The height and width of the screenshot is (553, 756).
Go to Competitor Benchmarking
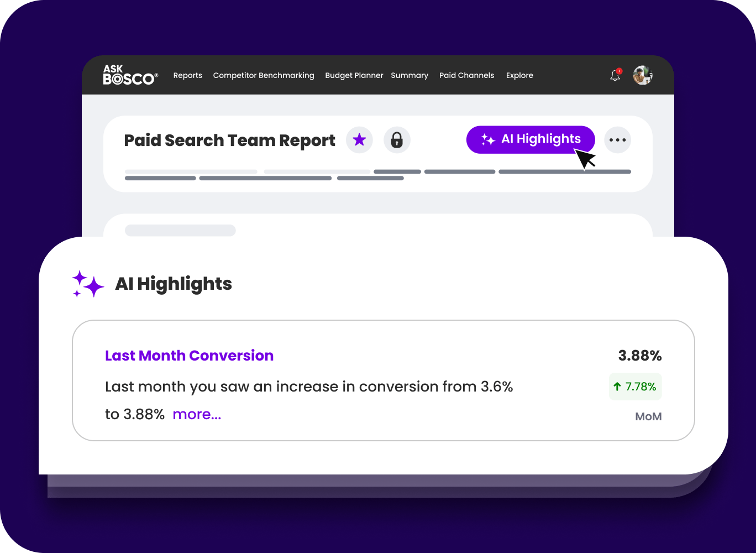pos(264,76)
